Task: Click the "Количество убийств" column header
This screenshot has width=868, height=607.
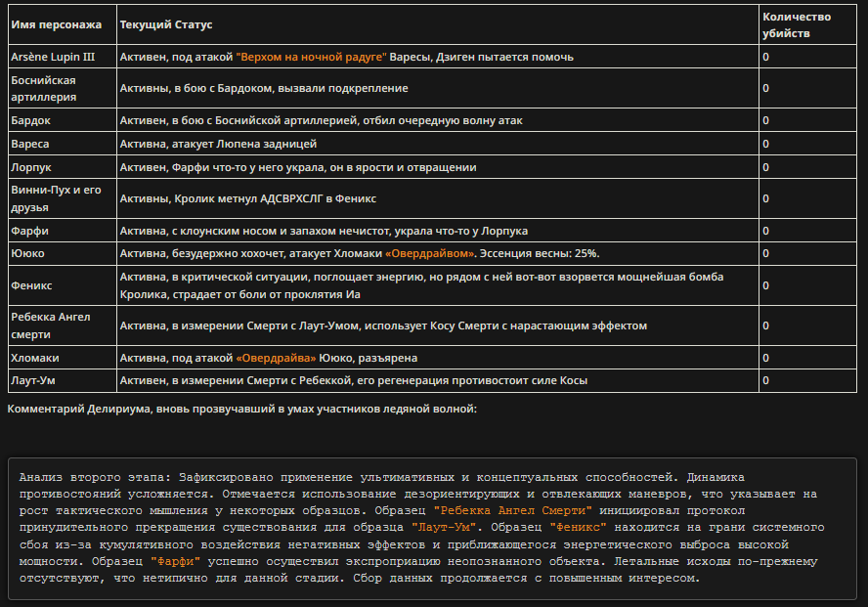Action: [x=807, y=24]
